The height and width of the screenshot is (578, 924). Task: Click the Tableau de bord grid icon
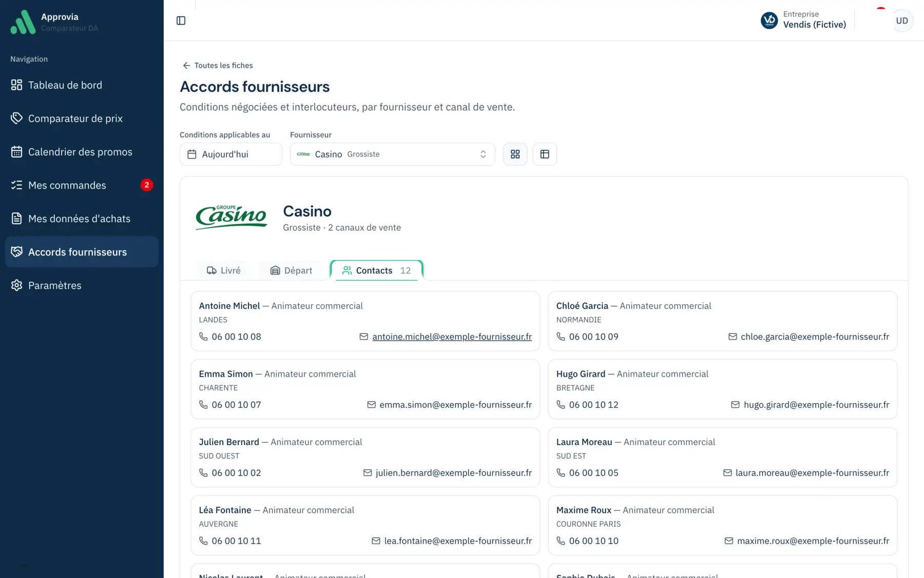[16, 85]
